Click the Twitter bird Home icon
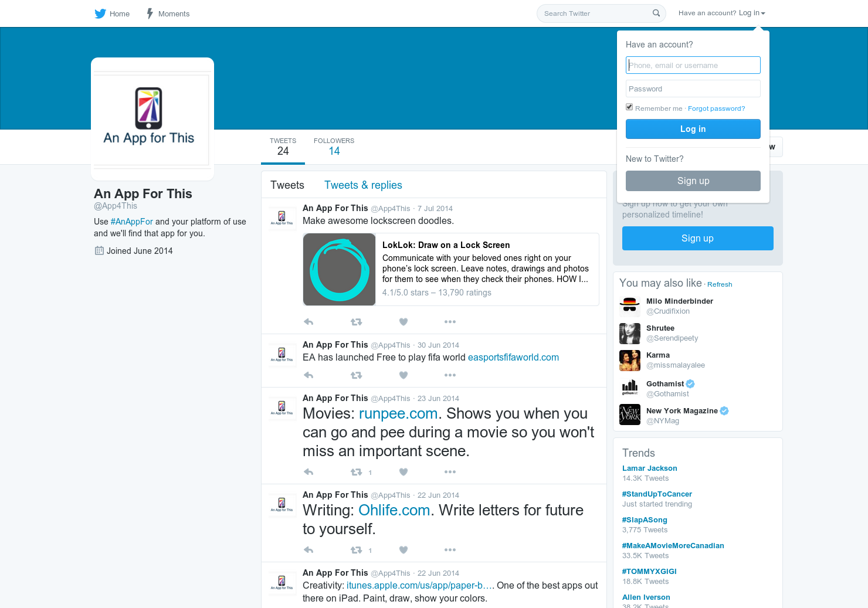The width and height of the screenshot is (868, 608). [x=100, y=13]
